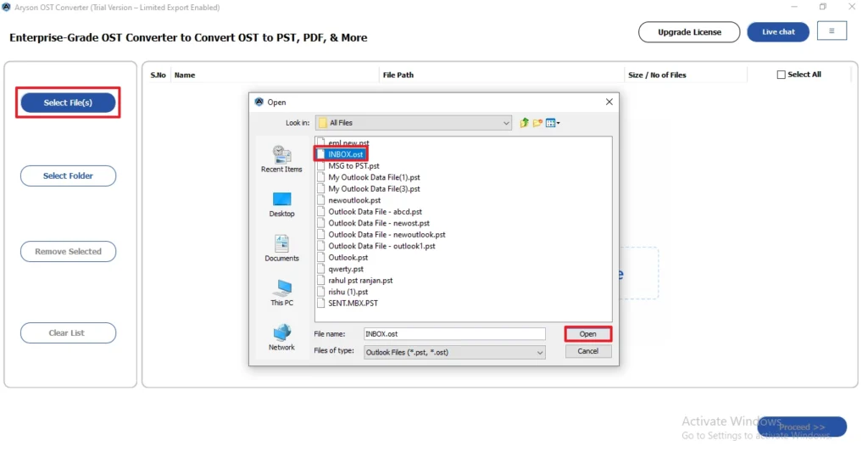Click the File name input field

pos(454,334)
